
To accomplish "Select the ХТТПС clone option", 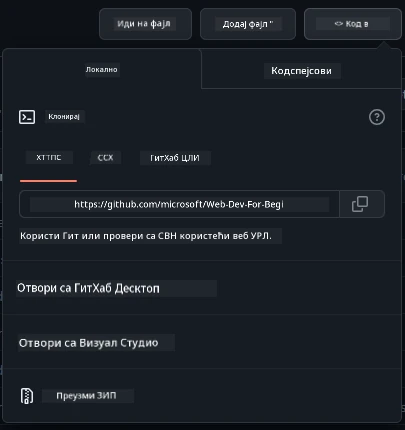I will click(x=49, y=158).
